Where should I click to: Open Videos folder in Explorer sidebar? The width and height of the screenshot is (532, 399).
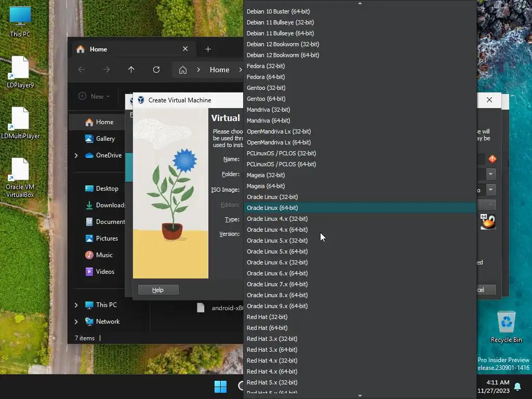coord(99,271)
